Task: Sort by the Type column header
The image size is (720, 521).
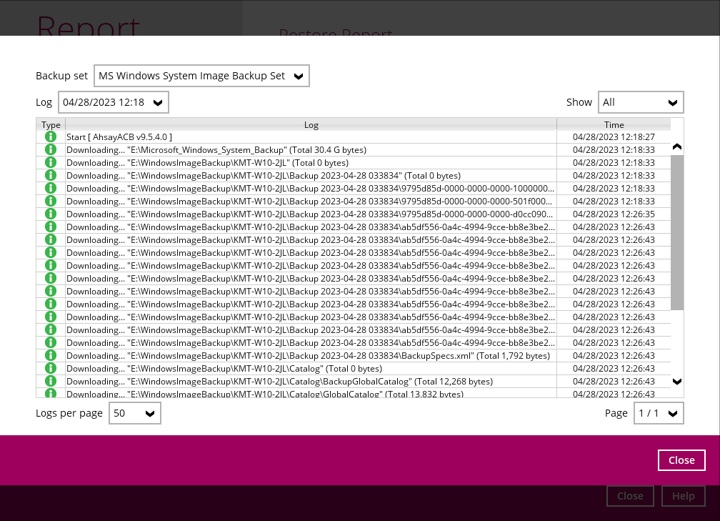Action: (50, 125)
